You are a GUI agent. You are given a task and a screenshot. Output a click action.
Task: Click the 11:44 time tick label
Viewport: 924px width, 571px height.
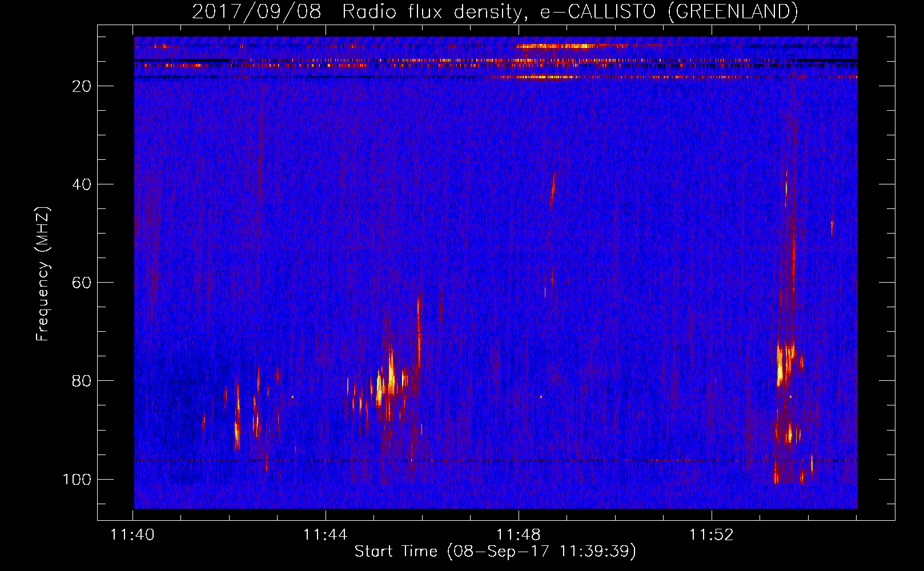(x=326, y=535)
